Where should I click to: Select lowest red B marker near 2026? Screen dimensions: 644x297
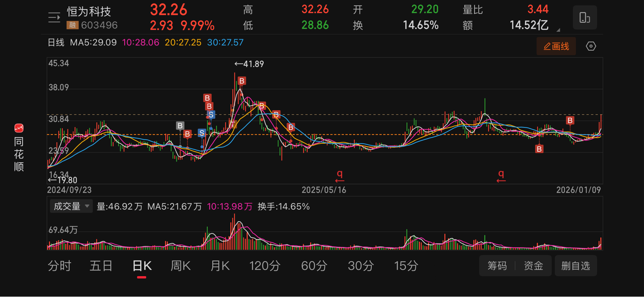coord(539,149)
